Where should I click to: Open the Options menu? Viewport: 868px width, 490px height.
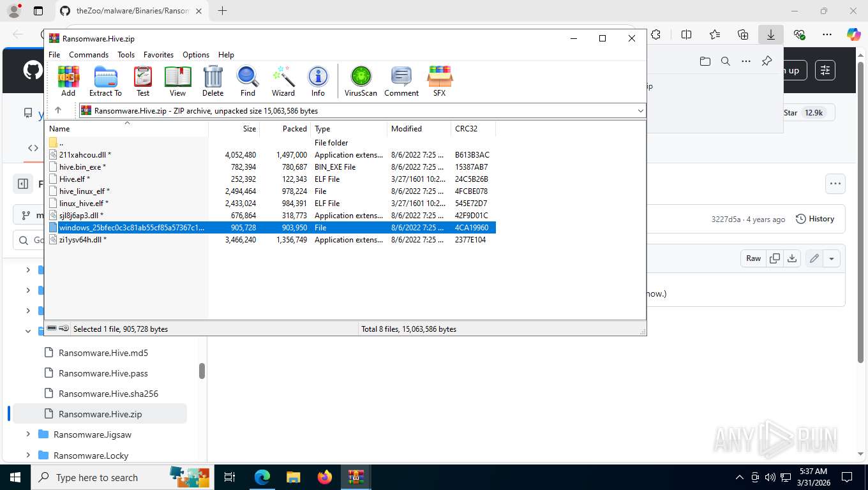click(196, 55)
